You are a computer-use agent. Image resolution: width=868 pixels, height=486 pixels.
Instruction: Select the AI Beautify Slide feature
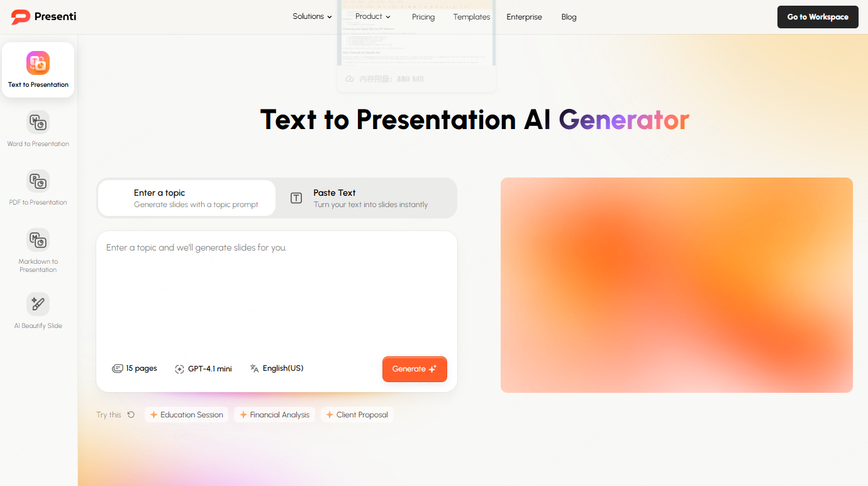pyautogui.click(x=38, y=310)
